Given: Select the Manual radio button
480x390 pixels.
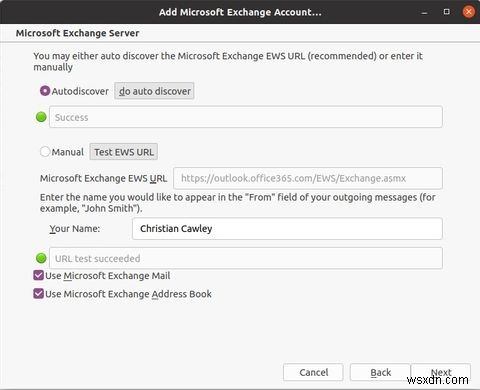Looking at the screenshot, I should pyautogui.click(x=45, y=152).
